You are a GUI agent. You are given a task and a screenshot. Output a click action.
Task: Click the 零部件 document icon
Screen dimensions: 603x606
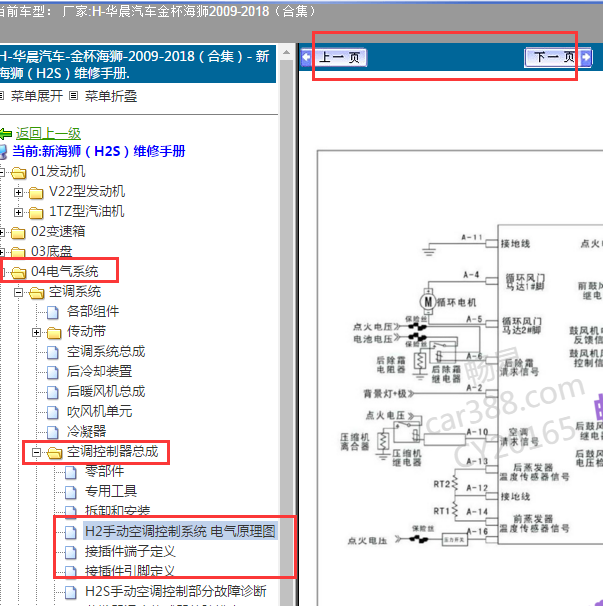[x=71, y=472]
